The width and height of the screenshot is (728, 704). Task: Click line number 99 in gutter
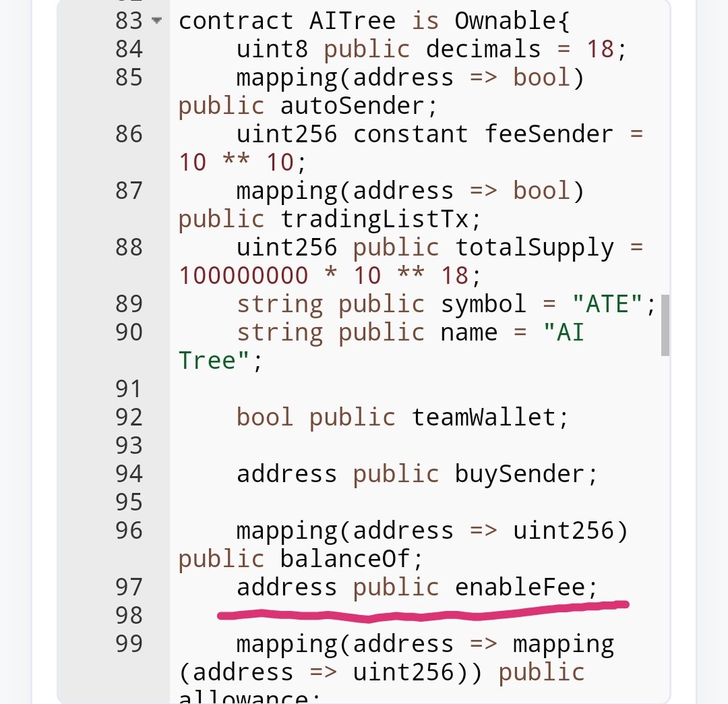(x=129, y=643)
